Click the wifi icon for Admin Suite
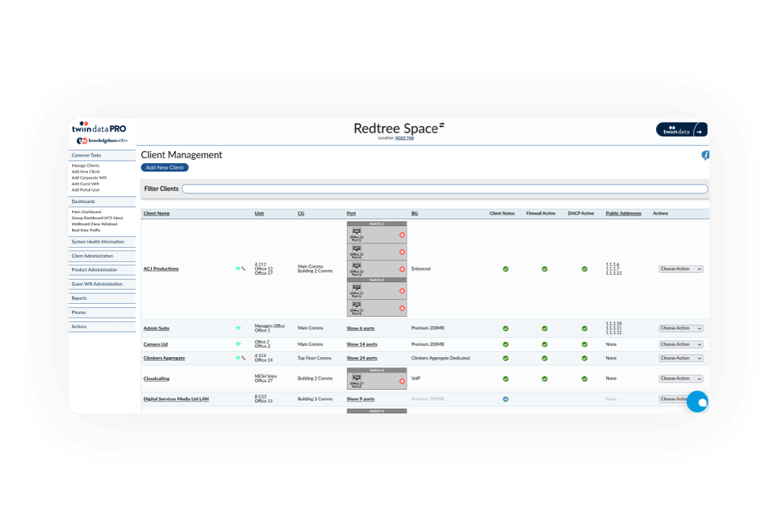The image size is (778, 532). click(238, 328)
